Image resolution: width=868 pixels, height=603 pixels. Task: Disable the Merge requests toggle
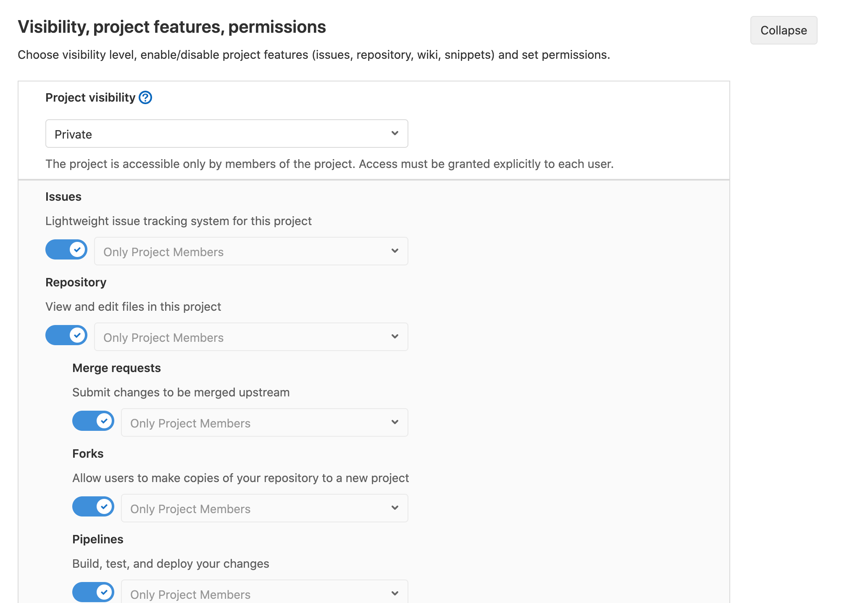(x=93, y=421)
